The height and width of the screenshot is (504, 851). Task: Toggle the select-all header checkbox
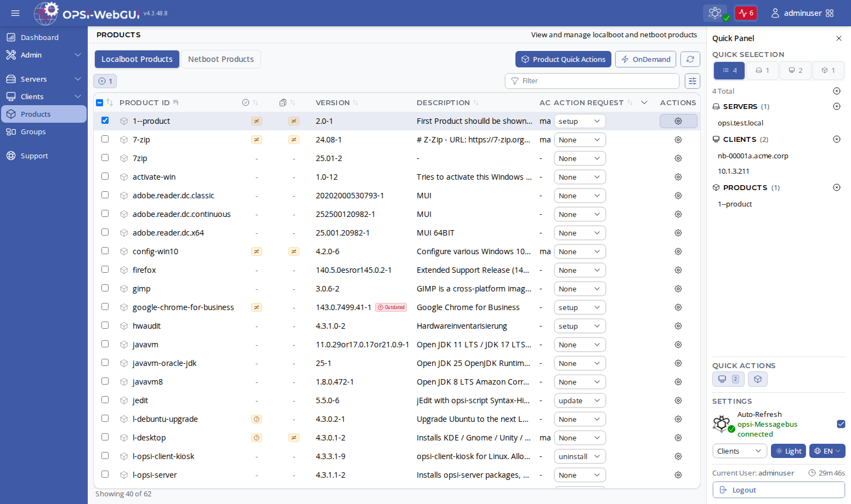pyautogui.click(x=100, y=102)
